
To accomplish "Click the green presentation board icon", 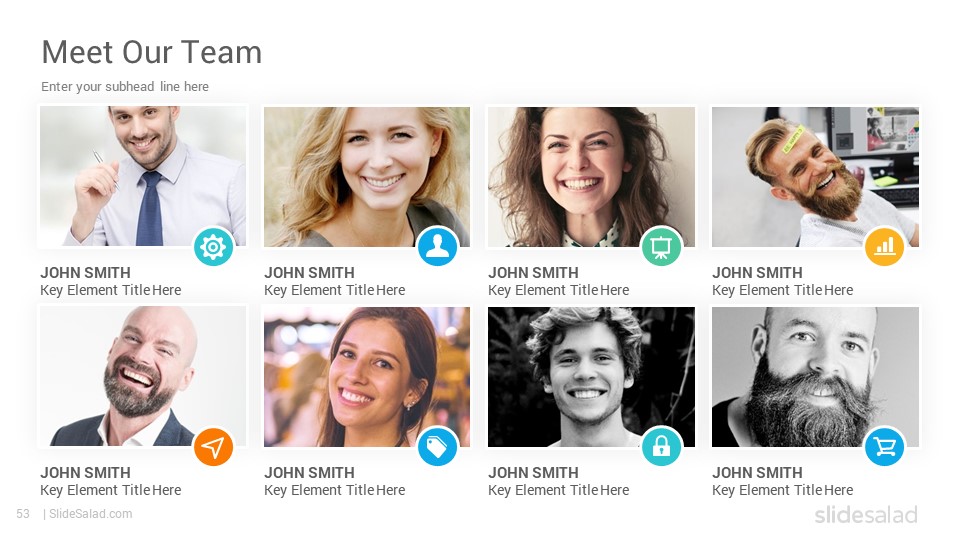I will (x=661, y=247).
